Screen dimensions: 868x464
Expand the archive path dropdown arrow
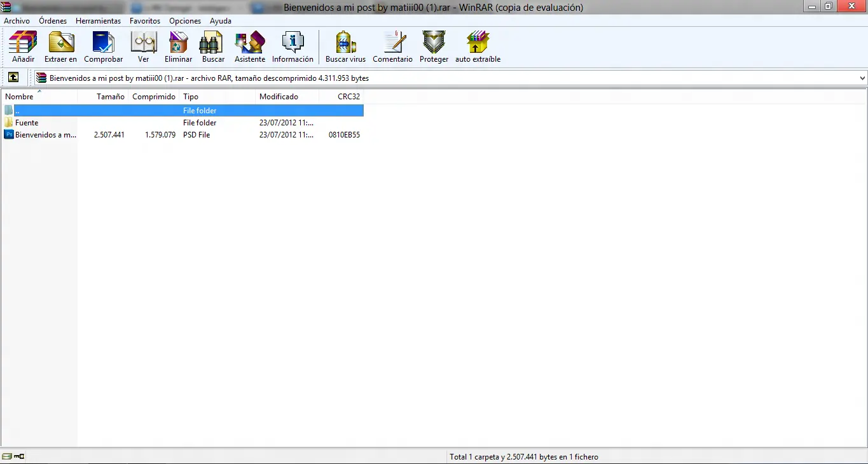coord(862,78)
